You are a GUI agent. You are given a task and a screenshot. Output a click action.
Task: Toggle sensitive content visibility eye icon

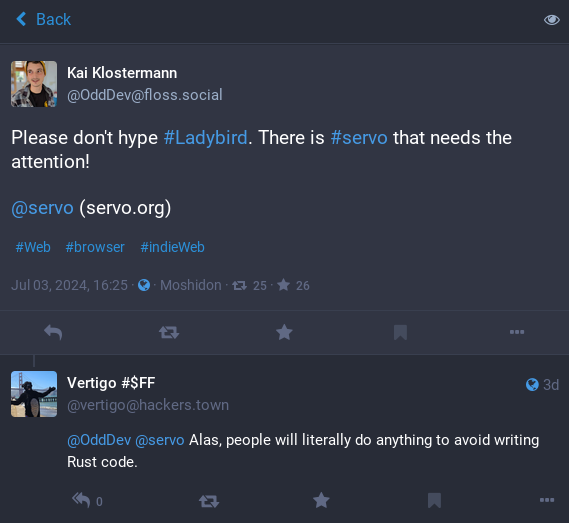(x=552, y=20)
